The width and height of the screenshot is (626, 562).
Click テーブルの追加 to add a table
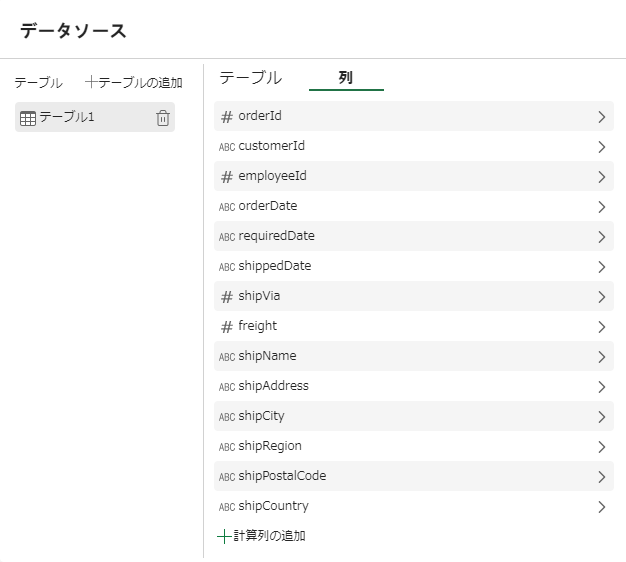134,83
